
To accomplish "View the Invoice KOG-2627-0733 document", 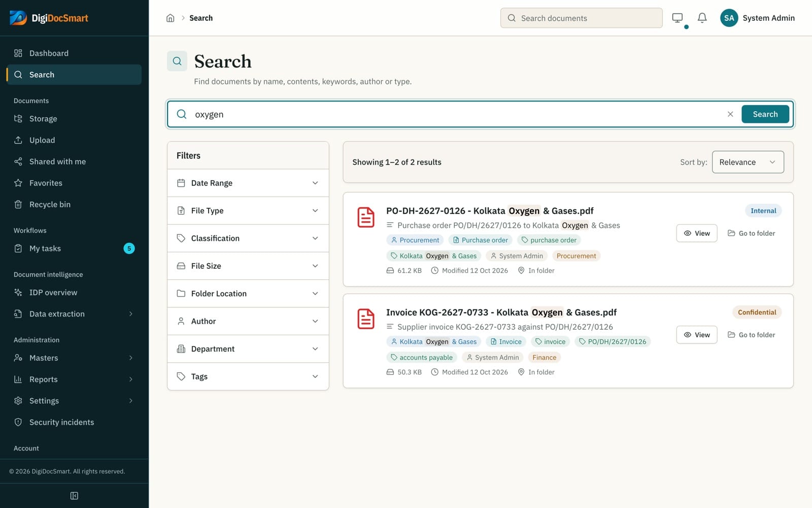I will tap(696, 335).
